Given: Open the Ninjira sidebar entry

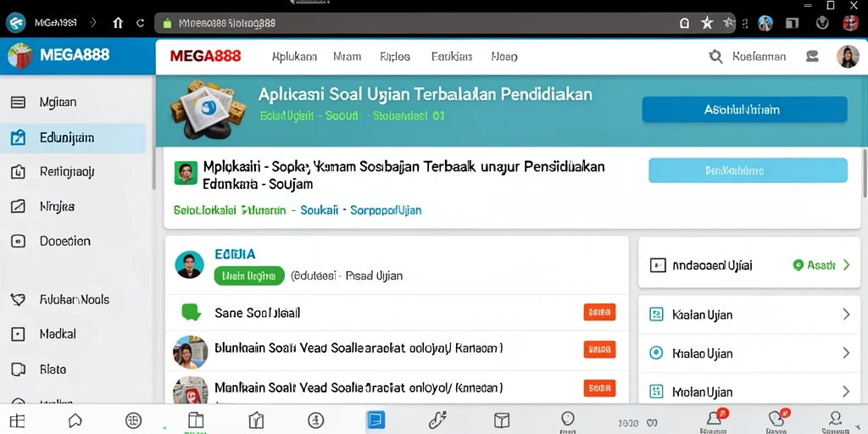Looking at the screenshot, I should point(57,207).
